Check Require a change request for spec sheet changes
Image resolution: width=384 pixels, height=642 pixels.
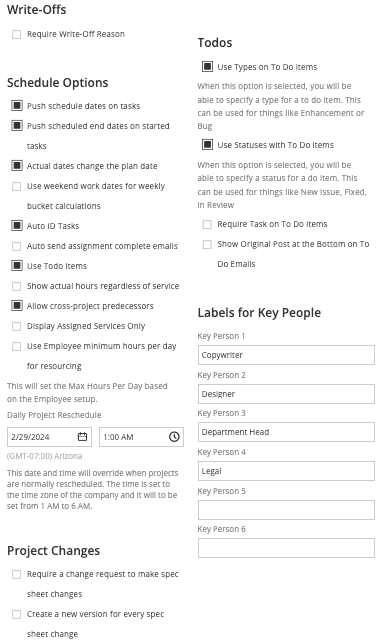(16, 574)
